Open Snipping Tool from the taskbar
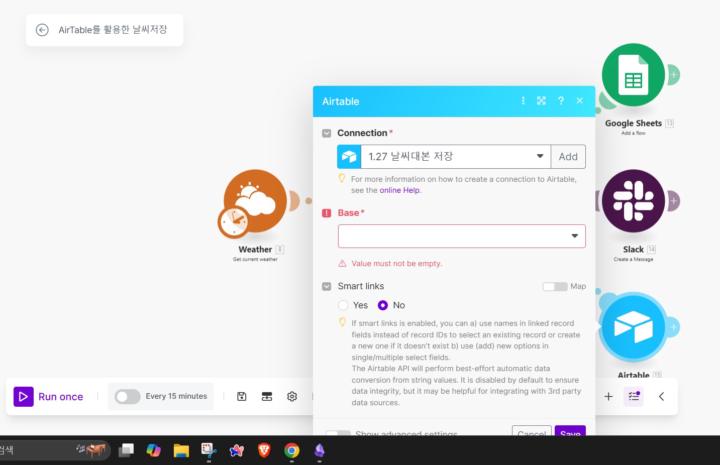Viewport: 720px width, 465px height. pyautogui.click(x=209, y=450)
